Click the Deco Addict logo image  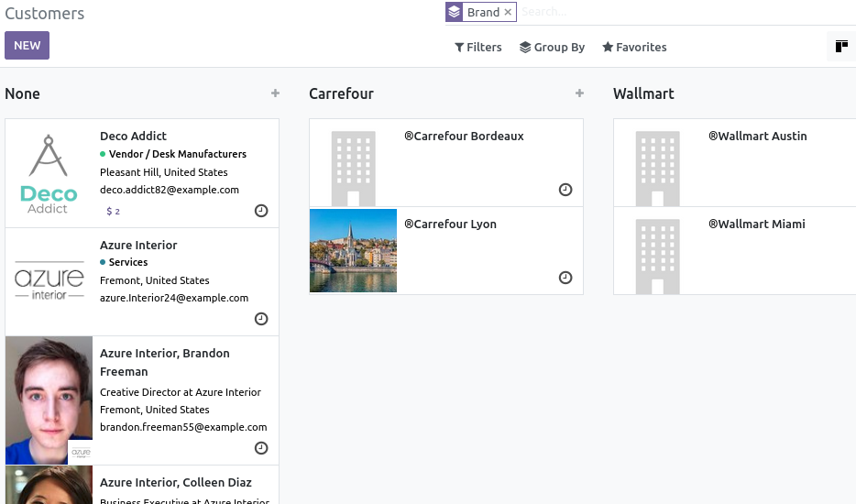coord(49,173)
